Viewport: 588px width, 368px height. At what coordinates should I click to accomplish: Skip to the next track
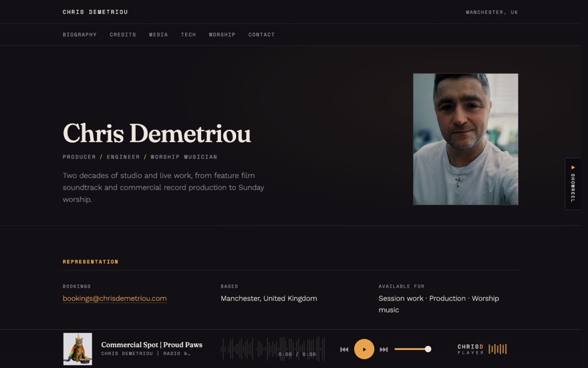384,349
